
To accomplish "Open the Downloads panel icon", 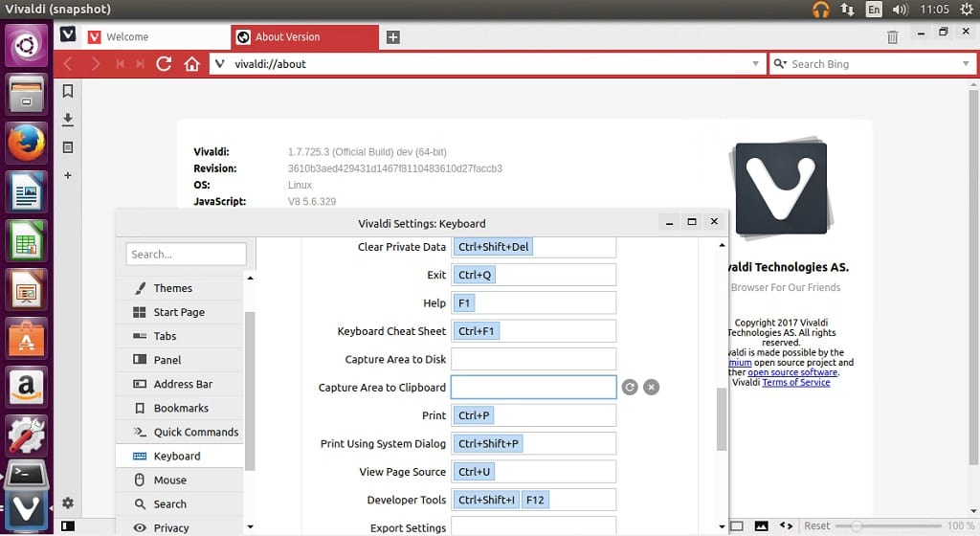I will click(68, 120).
